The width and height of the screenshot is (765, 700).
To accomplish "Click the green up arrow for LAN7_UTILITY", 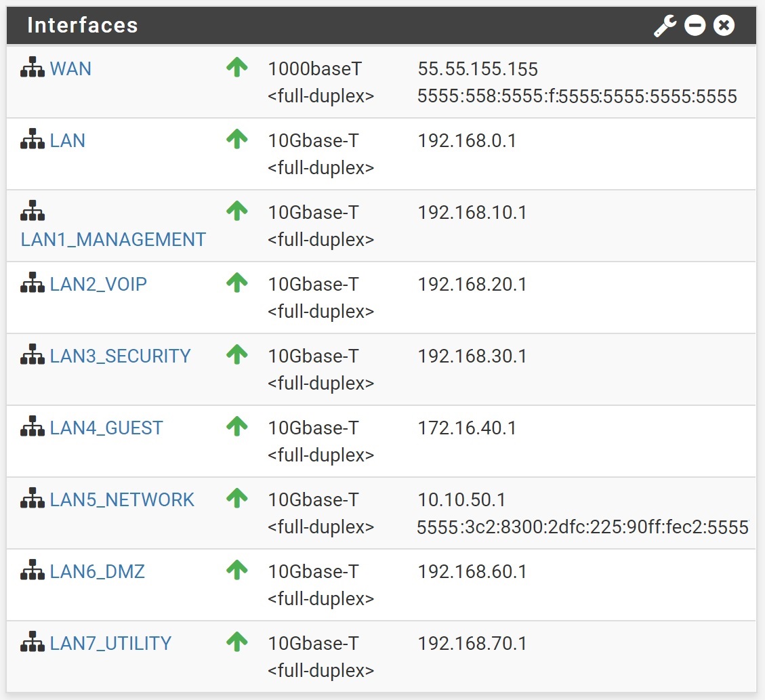I will pyautogui.click(x=236, y=642).
